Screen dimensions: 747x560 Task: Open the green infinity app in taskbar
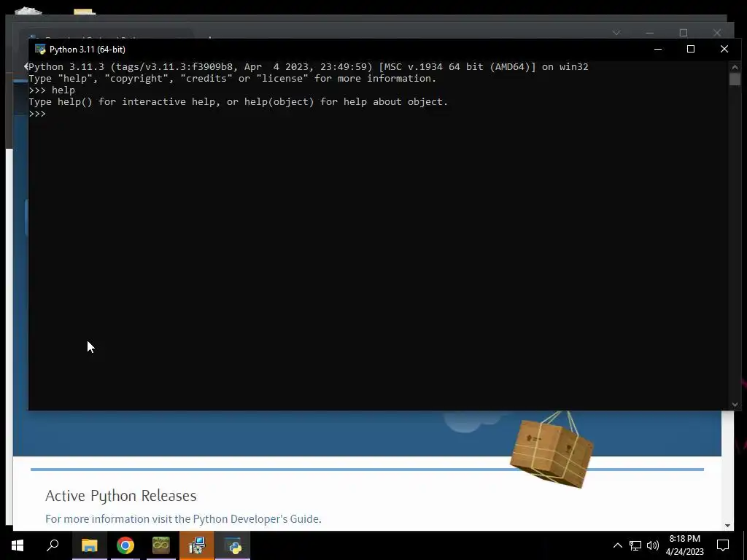pyautogui.click(x=161, y=545)
